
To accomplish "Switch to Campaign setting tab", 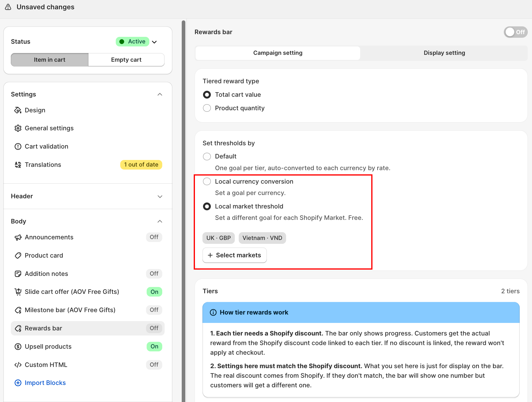I will (x=278, y=53).
